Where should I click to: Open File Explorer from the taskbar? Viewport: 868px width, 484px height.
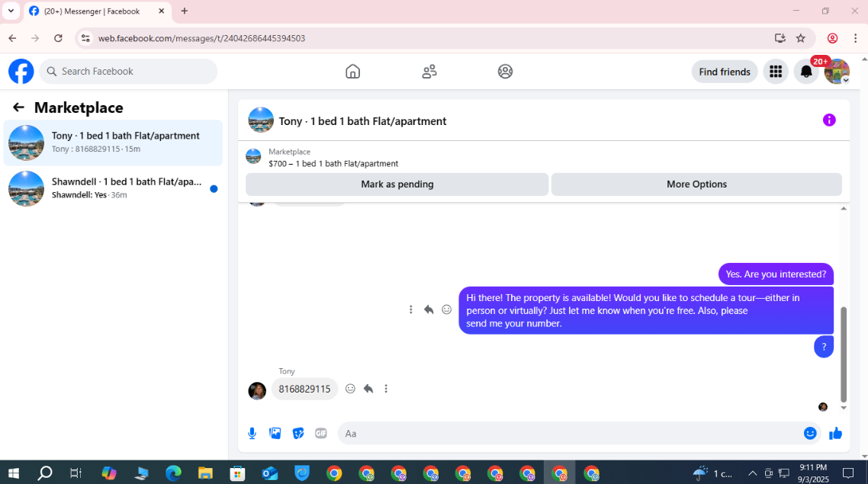tap(205, 473)
